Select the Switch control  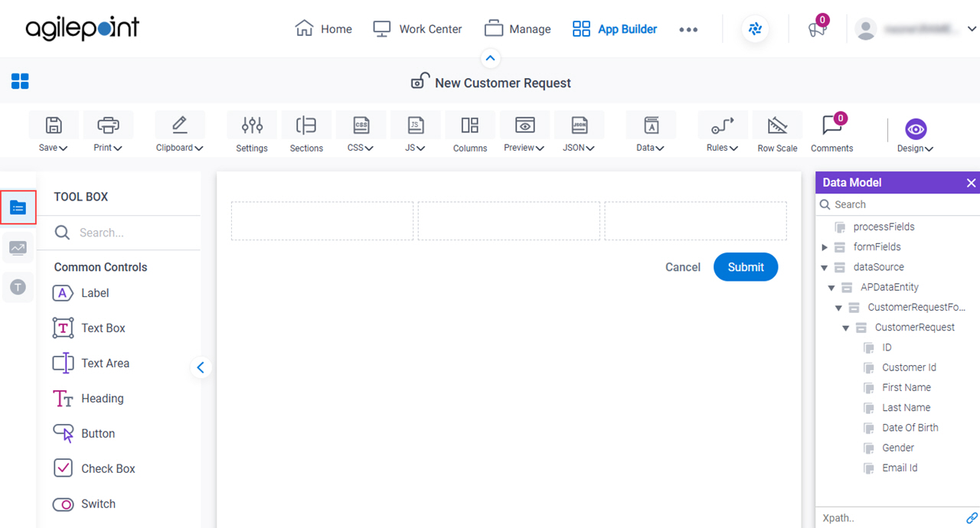pos(83,504)
